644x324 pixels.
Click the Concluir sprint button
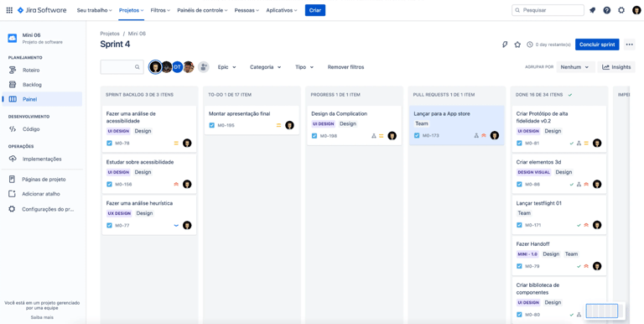tap(597, 44)
